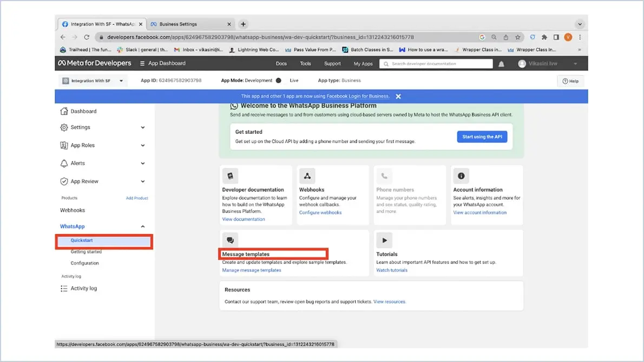Image resolution: width=644 pixels, height=362 pixels.
Task: Click the Tutorials play icon
Action: (x=384, y=240)
